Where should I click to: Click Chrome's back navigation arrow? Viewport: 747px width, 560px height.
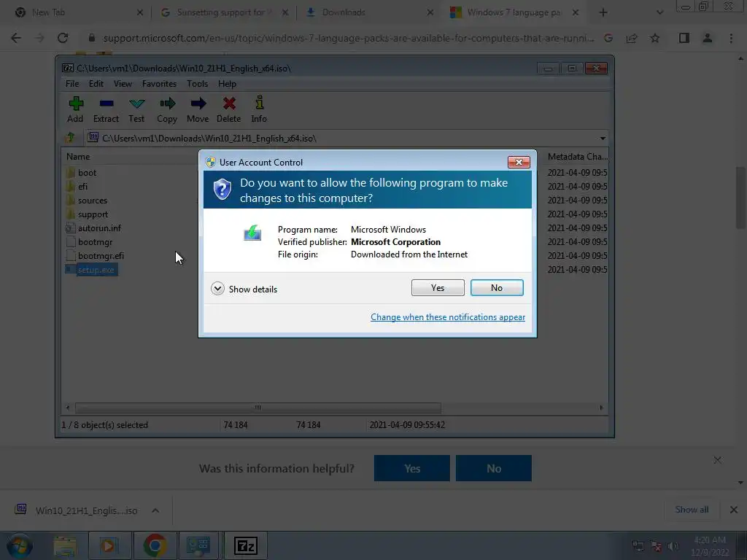(16, 38)
